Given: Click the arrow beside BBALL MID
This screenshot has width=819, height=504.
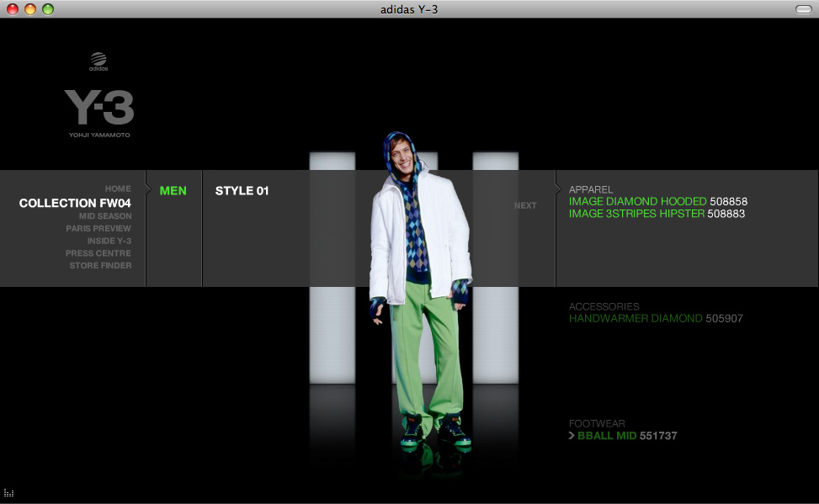Looking at the screenshot, I should [x=572, y=436].
